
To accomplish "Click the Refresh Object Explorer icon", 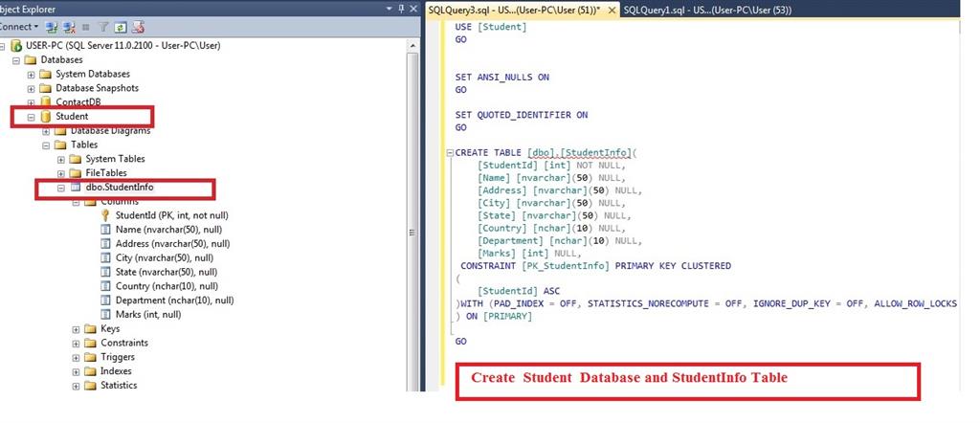I will (x=121, y=27).
